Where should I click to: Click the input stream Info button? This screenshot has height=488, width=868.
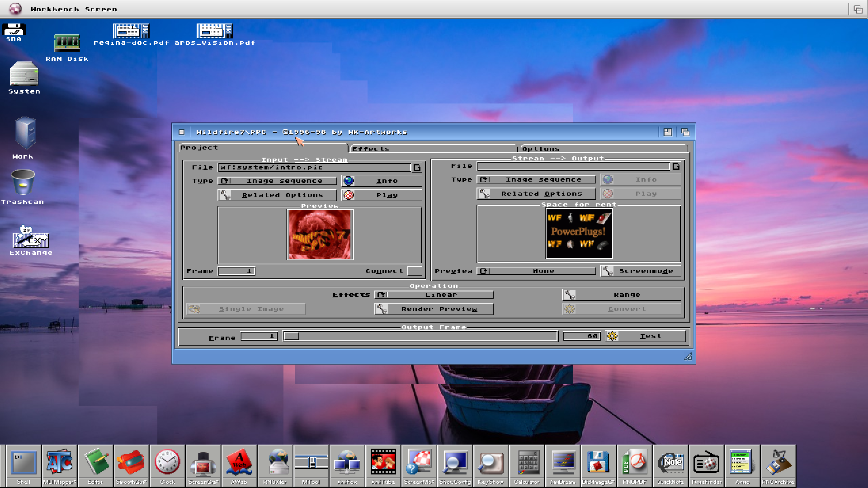[x=382, y=181]
